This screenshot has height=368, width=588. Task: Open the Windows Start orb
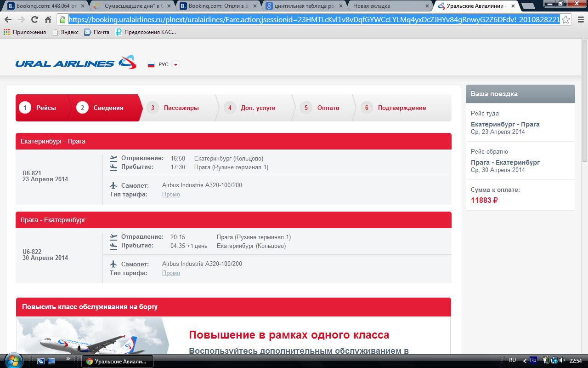coord(12,361)
